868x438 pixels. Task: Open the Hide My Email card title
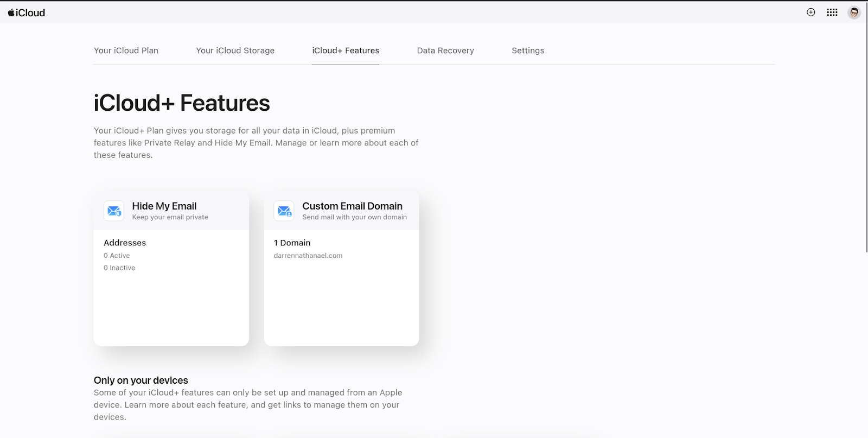click(164, 206)
